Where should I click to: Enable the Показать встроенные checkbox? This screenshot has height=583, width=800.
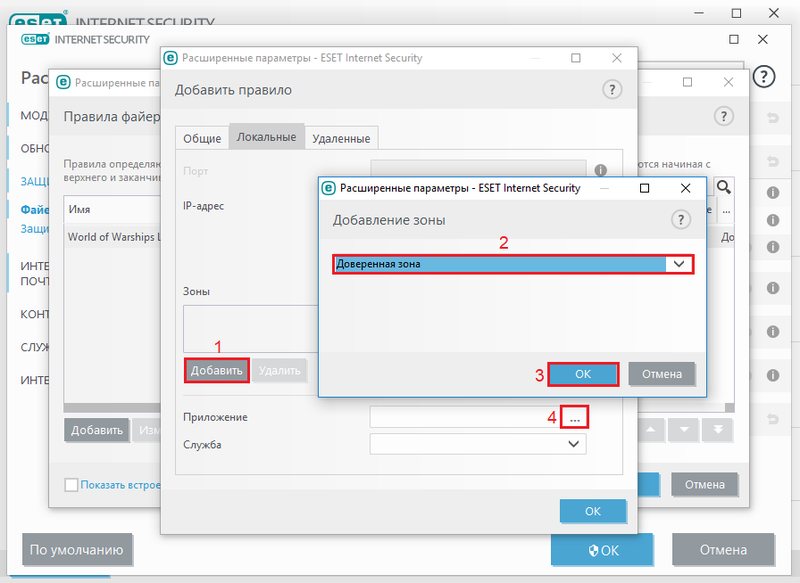click(71, 485)
